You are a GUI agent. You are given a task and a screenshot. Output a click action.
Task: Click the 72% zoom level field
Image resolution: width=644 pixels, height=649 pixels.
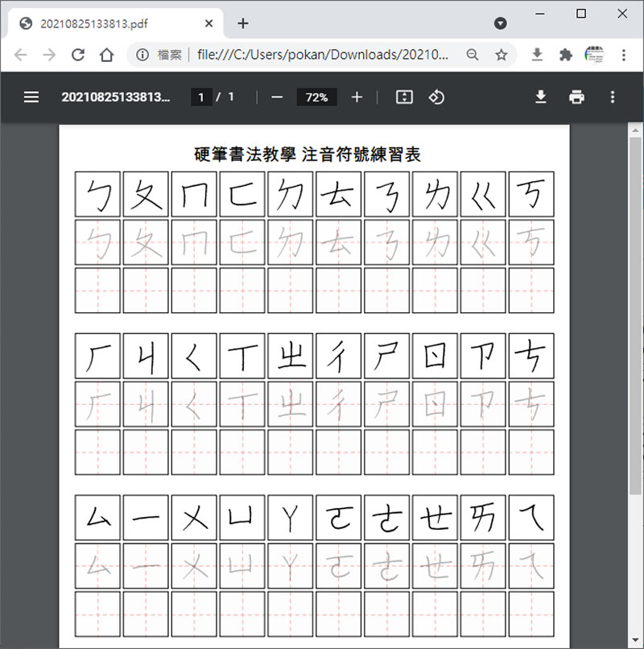(x=316, y=97)
